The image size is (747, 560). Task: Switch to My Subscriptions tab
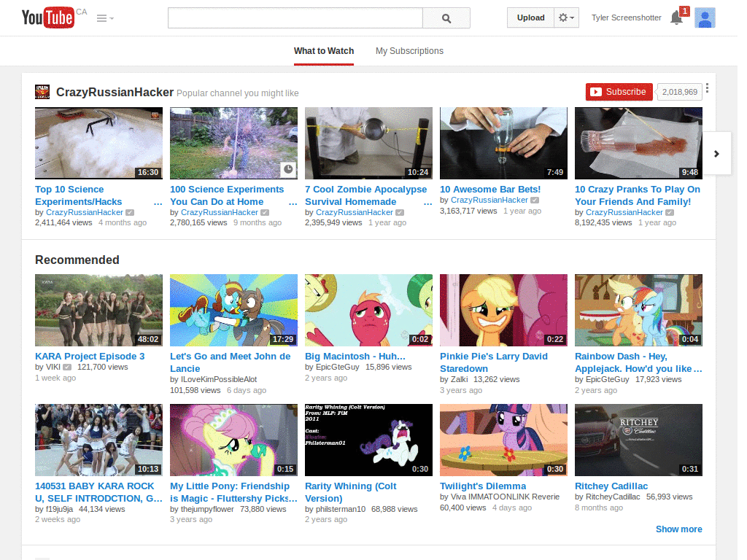409,51
